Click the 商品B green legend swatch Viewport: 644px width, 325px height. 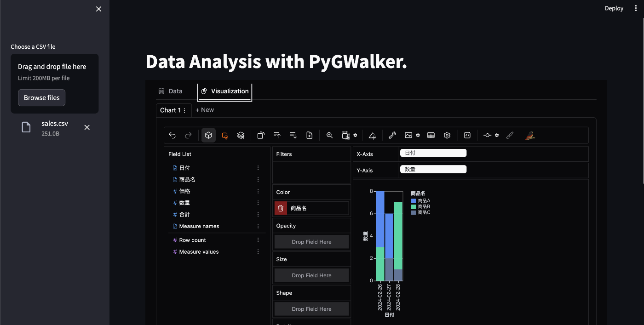coord(414,207)
